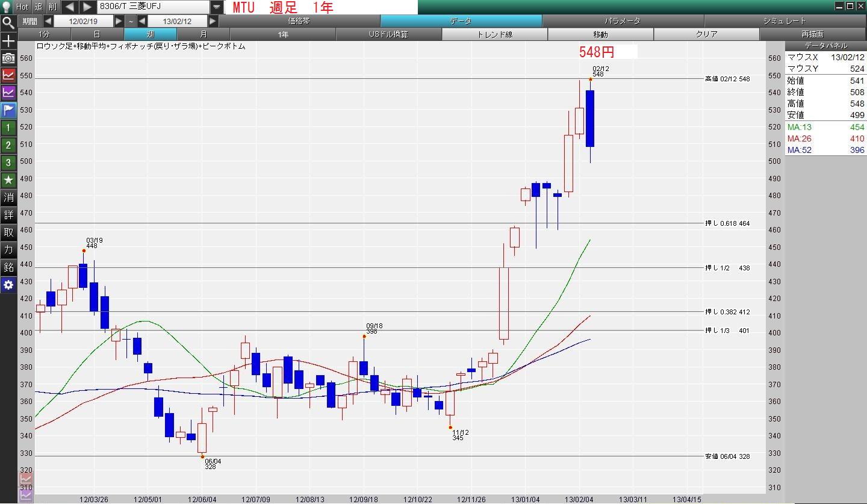867x504 pixels.
Task: Click the 詳 sidebar button
Action: (8, 215)
